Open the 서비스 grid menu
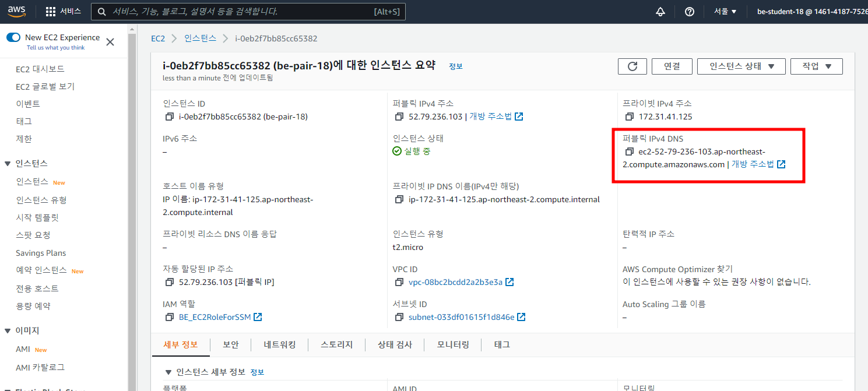The height and width of the screenshot is (391, 868). click(64, 12)
